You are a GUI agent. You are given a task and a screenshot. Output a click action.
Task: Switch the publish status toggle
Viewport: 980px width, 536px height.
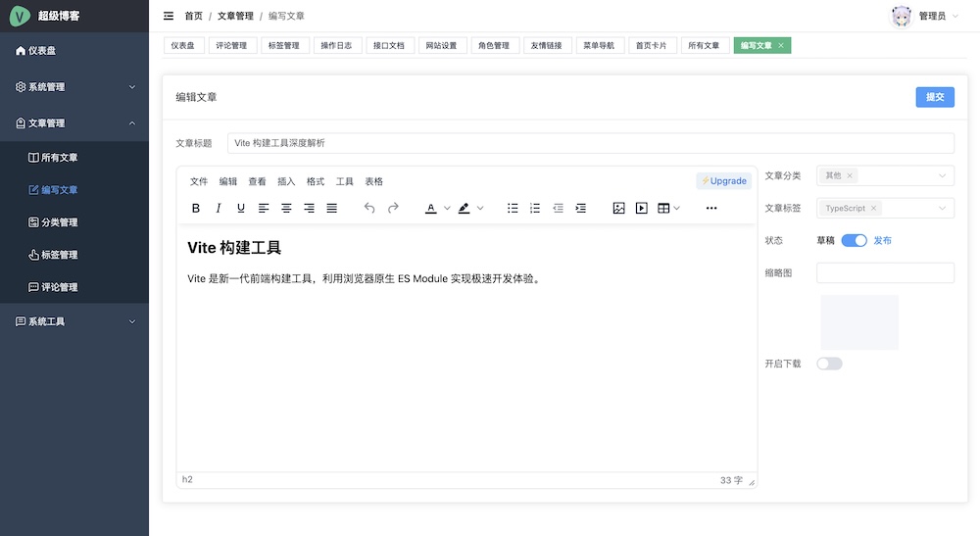854,240
